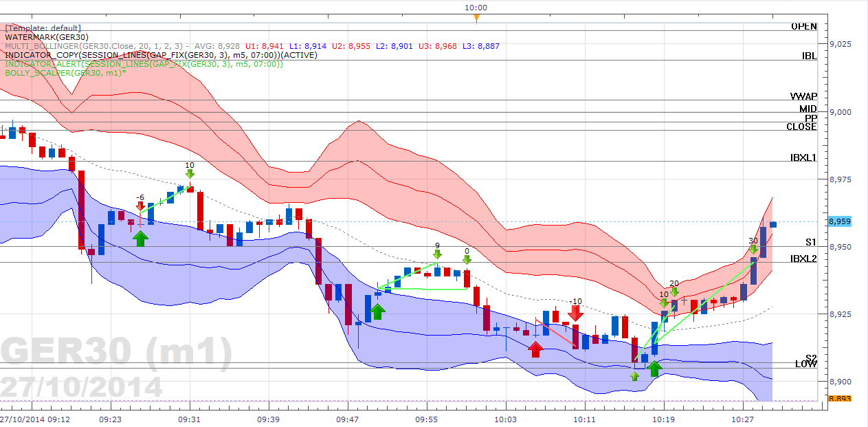The image size is (868, 427).
Task: Click the large green buy arrow near 10:18
Action: (x=654, y=369)
